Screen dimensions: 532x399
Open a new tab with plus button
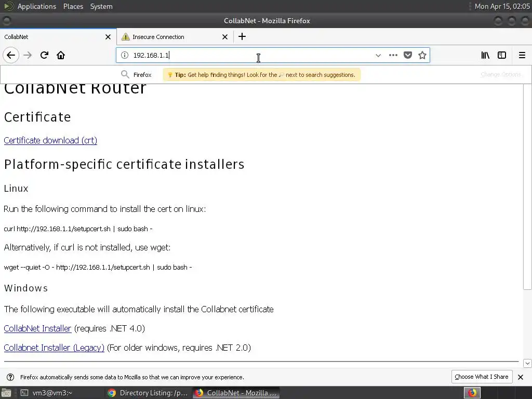242,37
